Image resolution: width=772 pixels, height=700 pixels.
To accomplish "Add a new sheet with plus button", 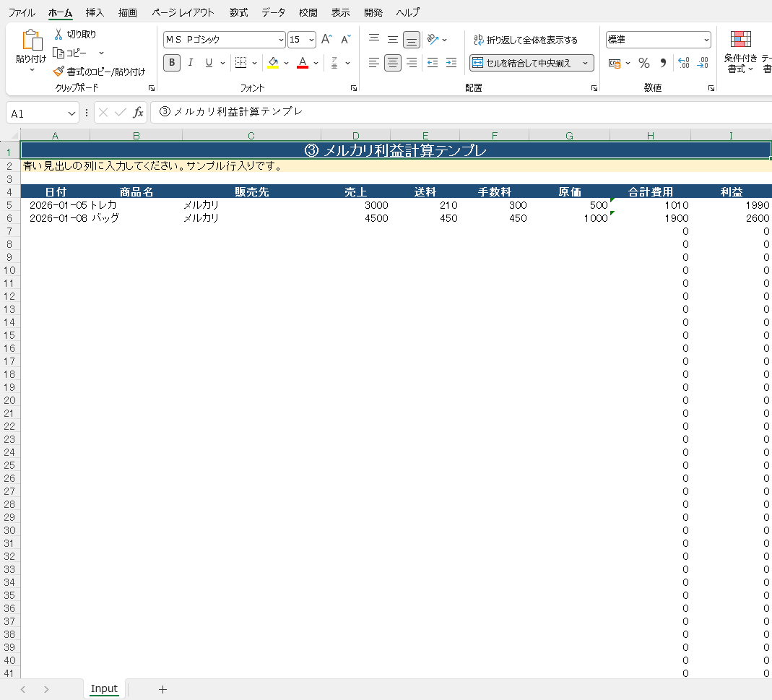I will [x=163, y=689].
